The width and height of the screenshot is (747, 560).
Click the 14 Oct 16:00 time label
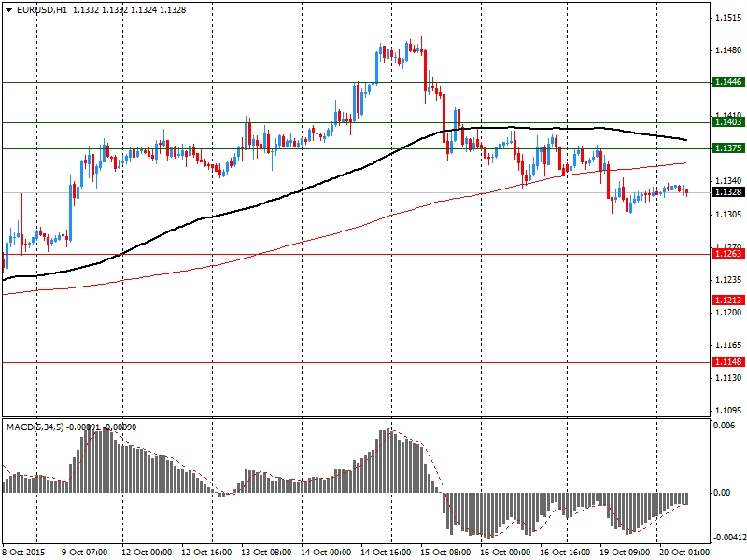pos(386,553)
